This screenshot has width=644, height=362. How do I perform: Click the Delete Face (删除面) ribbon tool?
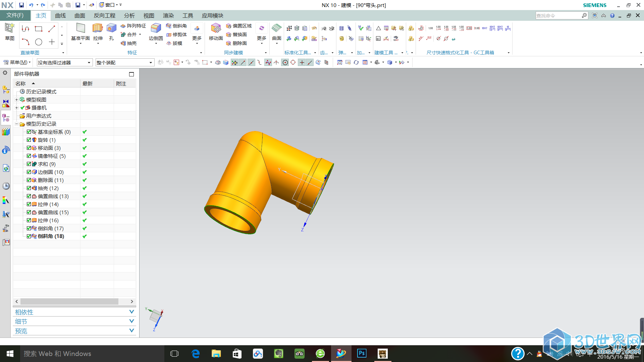point(236,43)
